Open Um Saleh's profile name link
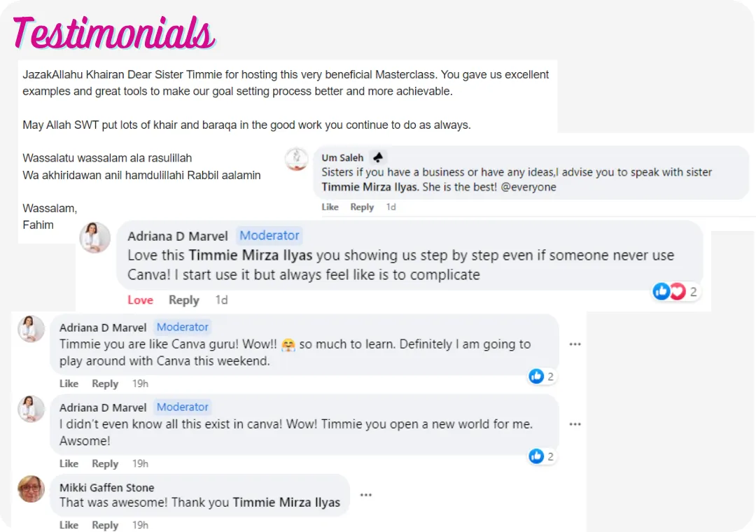The height and width of the screenshot is (532, 756). coord(342,157)
